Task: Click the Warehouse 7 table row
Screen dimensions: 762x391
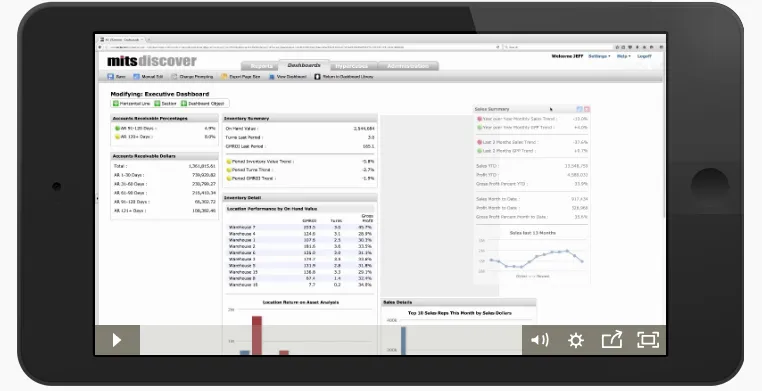Action: pos(300,227)
